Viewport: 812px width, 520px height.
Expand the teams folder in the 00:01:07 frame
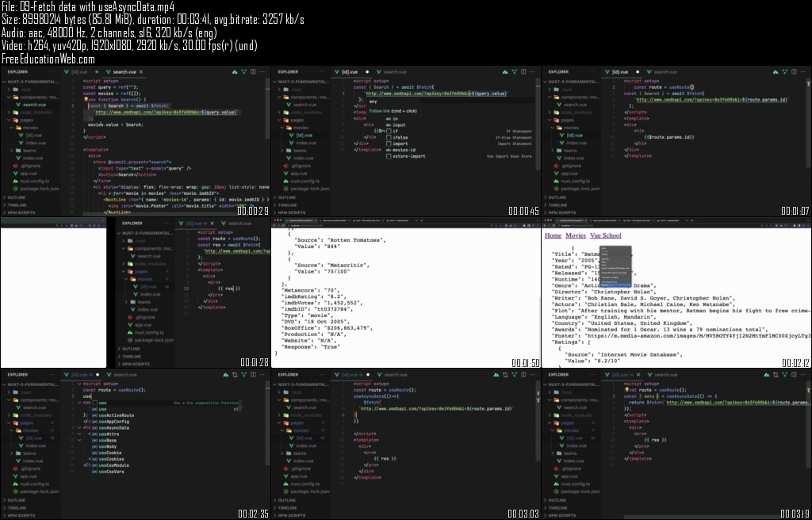tap(566, 151)
